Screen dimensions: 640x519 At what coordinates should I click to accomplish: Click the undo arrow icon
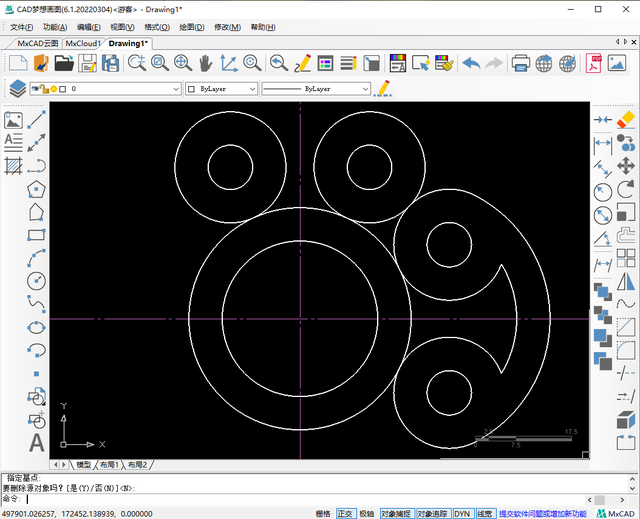[469, 64]
